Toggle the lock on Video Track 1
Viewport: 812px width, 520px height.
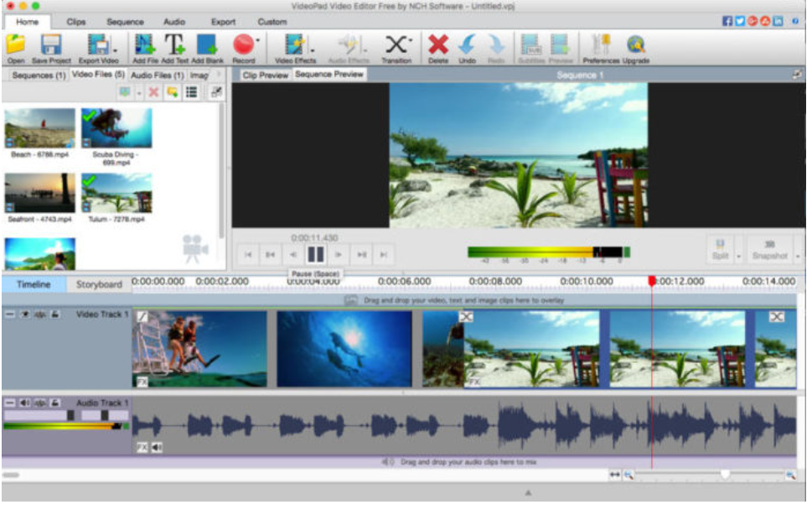click(x=54, y=315)
